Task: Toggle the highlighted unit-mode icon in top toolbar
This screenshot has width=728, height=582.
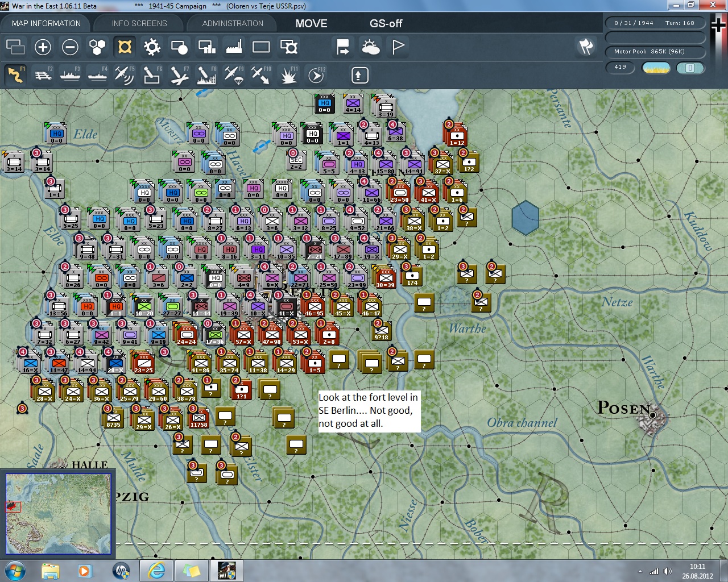Action: click(125, 47)
